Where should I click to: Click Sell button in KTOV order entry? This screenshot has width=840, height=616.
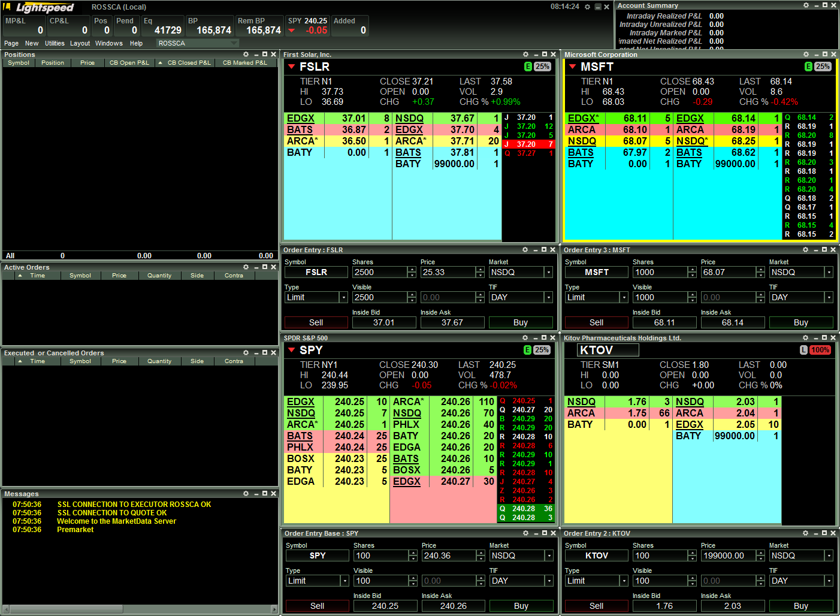click(596, 606)
